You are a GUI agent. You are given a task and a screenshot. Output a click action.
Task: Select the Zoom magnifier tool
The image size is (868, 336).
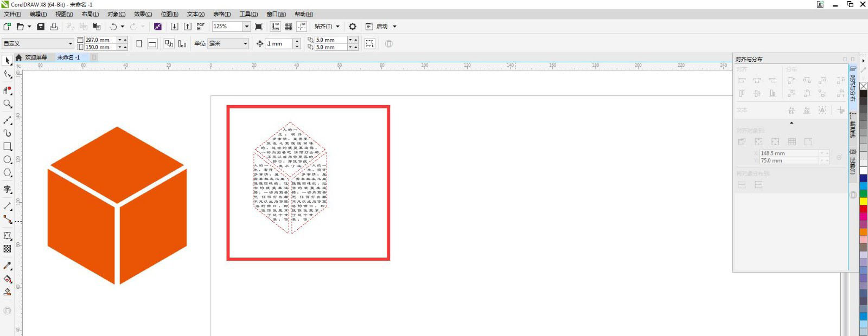(x=8, y=104)
